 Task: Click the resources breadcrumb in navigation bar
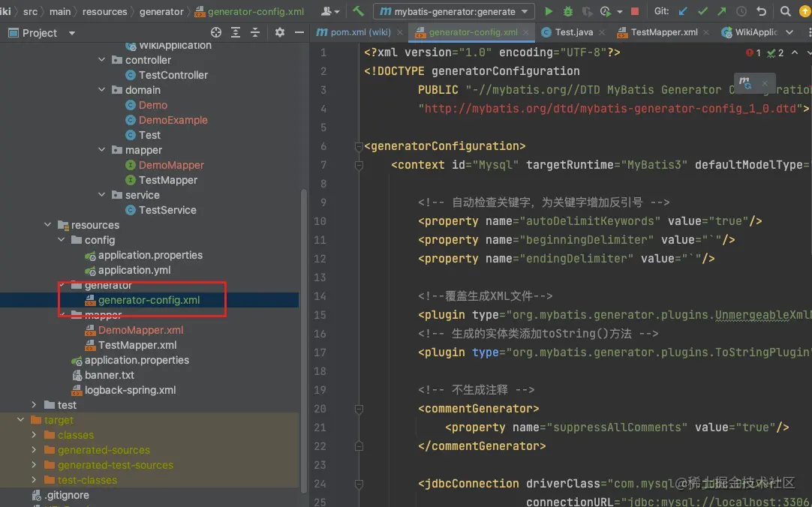[x=104, y=11]
